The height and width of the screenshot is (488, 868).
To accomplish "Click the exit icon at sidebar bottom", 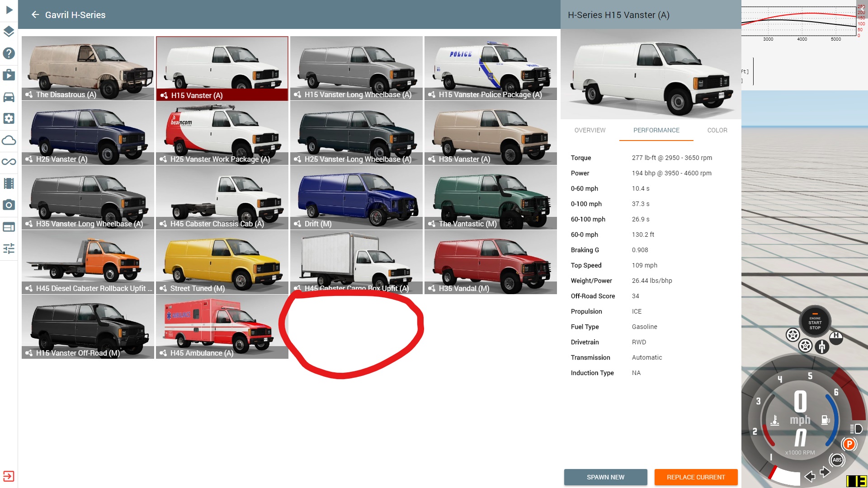I will click(x=9, y=476).
